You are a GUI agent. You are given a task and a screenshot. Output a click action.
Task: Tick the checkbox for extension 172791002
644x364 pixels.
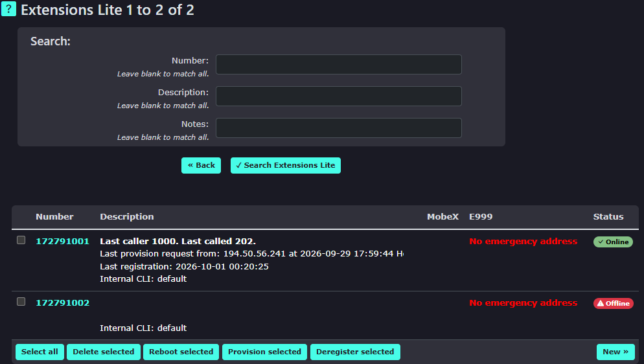(x=21, y=302)
